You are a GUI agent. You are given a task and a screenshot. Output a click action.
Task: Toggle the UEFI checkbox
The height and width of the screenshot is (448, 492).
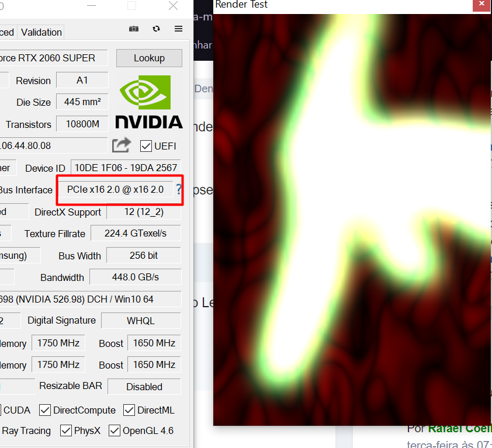coord(146,146)
